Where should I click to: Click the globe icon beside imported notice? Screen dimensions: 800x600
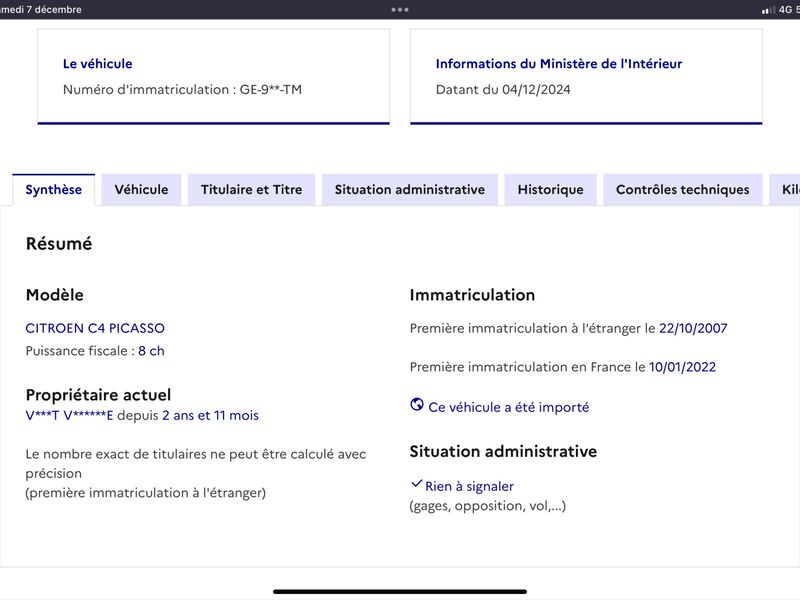pos(417,405)
